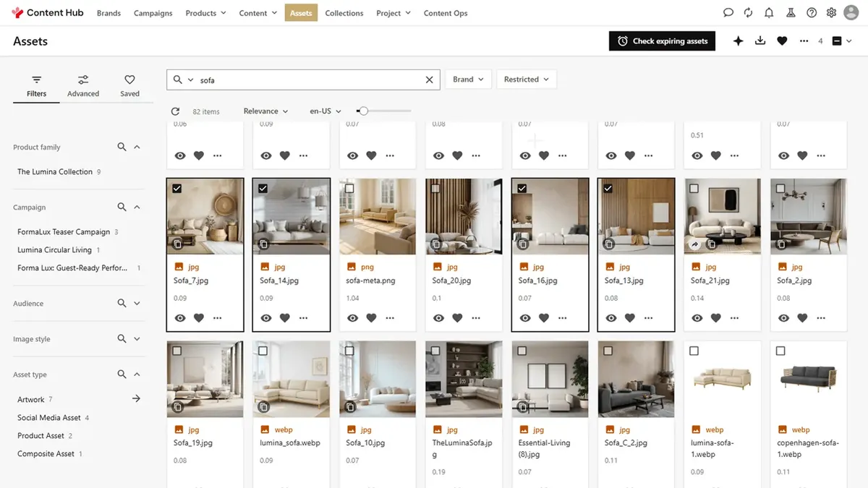Select the Sofa_2.jpg asset checkbox
Image resolution: width=868 pixels, height=488 pixels.
click(780, 188)
